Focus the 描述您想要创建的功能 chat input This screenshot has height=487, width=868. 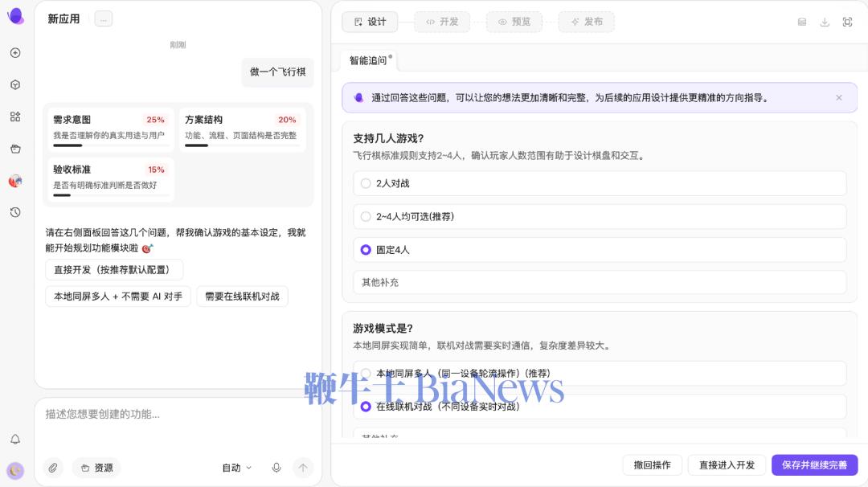(178, 415)
